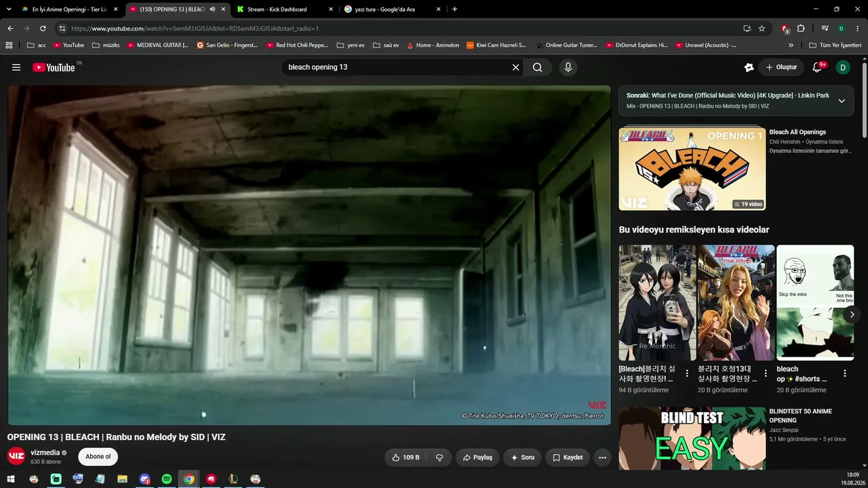Screen dimensions: 868x488
Task: Open 'Tüm Yer İşaretleri' bookmarks folder
Action: point(835,45)
